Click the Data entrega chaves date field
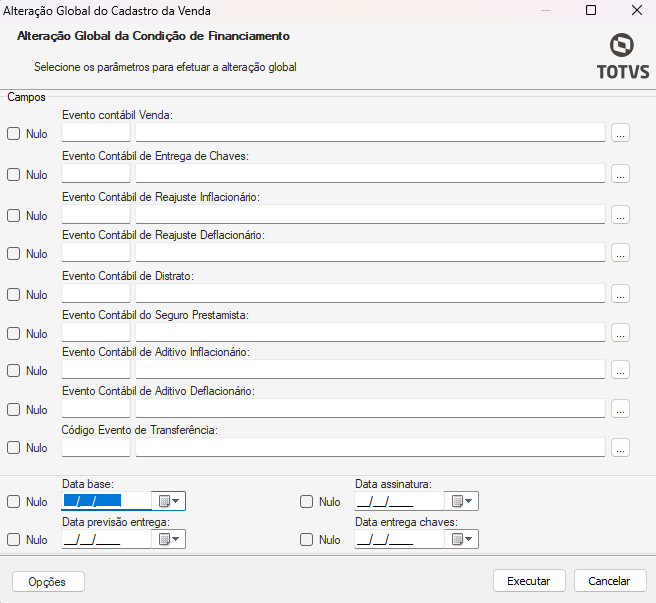The image size is (656, 603). [x=399, y=539]
